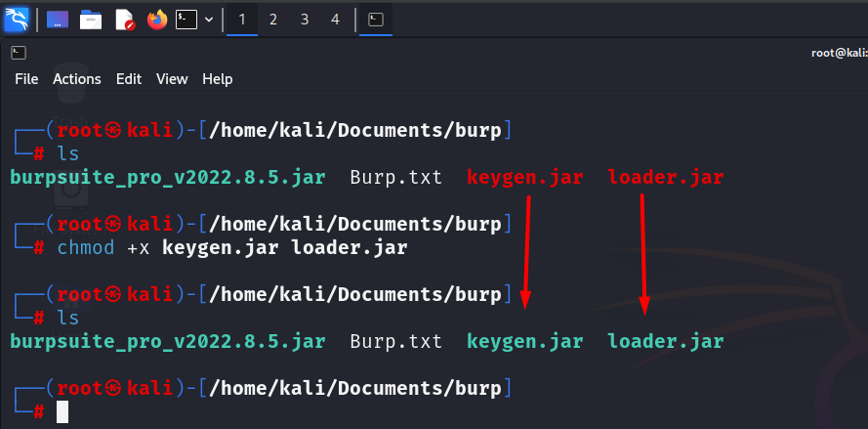
Task: Click the green keygen.jar filename
Action: (524, 341)
